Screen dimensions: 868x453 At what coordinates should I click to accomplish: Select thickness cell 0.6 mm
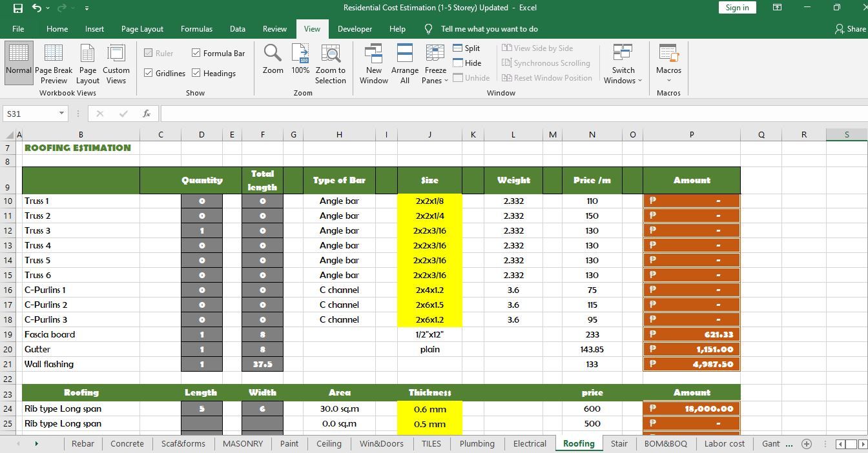[429, 408]
